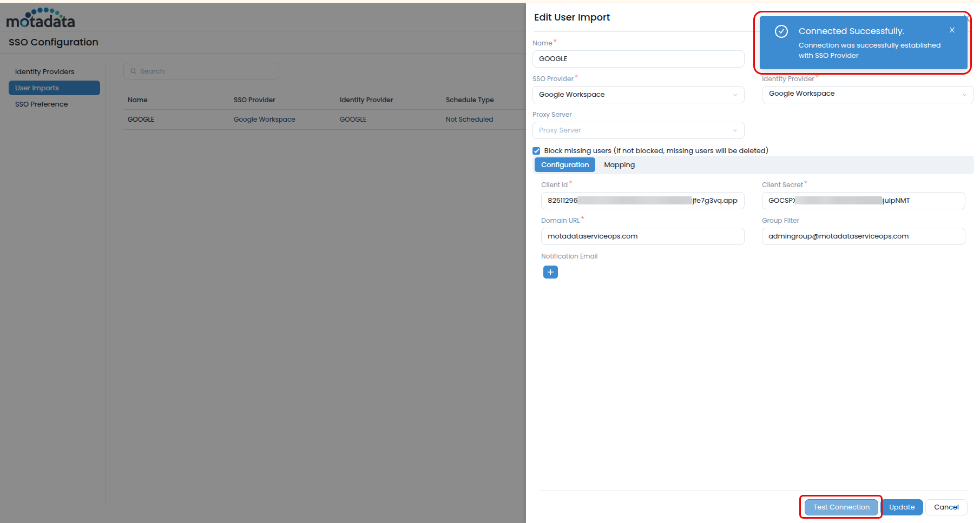Viewport: 980px width, 523px height.
Task: Click the Motadata logo
Action: 41,18
